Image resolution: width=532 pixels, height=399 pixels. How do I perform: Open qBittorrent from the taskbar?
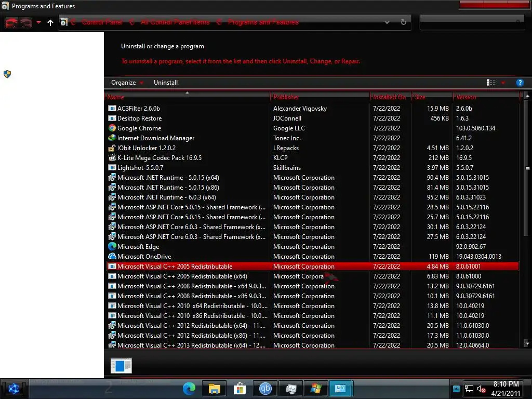point(265,389)
